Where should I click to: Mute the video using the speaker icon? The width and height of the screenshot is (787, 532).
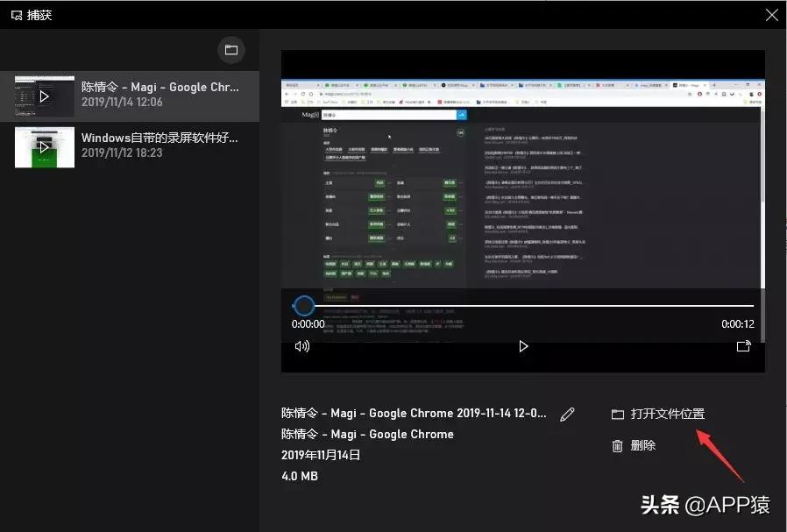(x=301, y=346)
